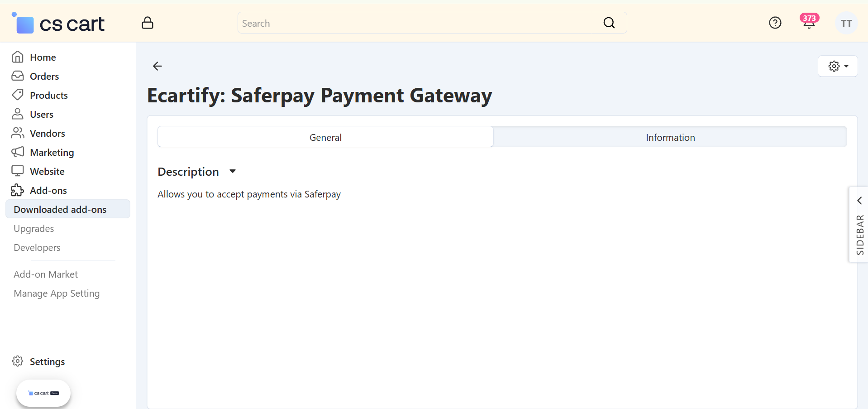Click the Description heading text

(x=188, y=172)
